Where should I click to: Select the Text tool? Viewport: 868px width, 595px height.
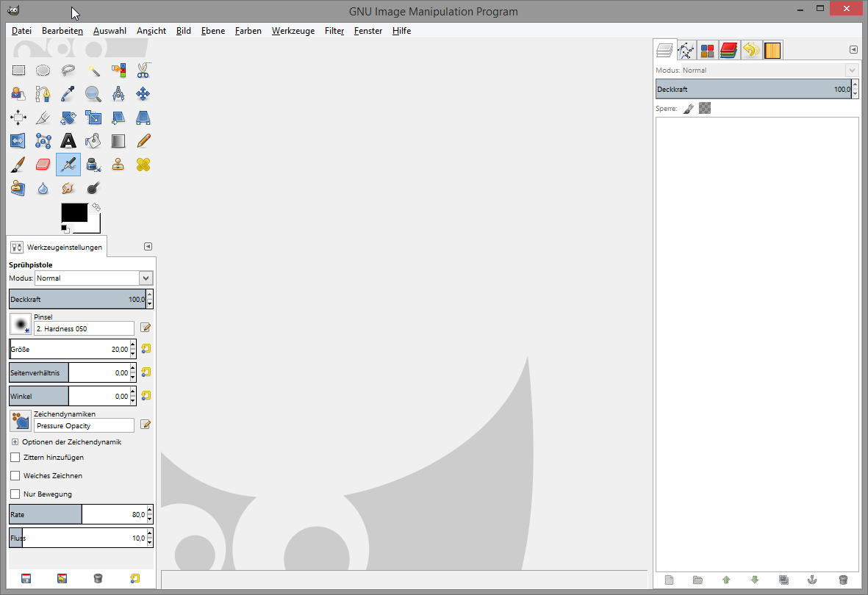click(x=68, y=140)
